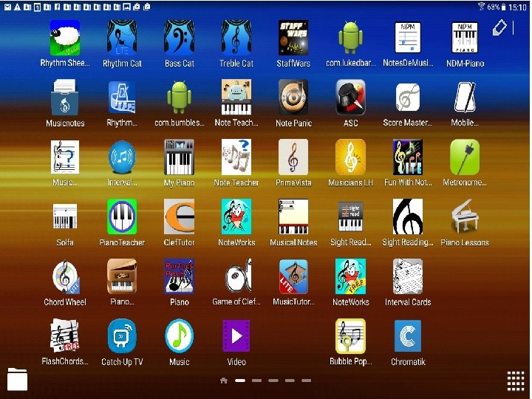532x399 pixels.
Task: Tap the 15:10 clock
Action: tap(517, 7)
